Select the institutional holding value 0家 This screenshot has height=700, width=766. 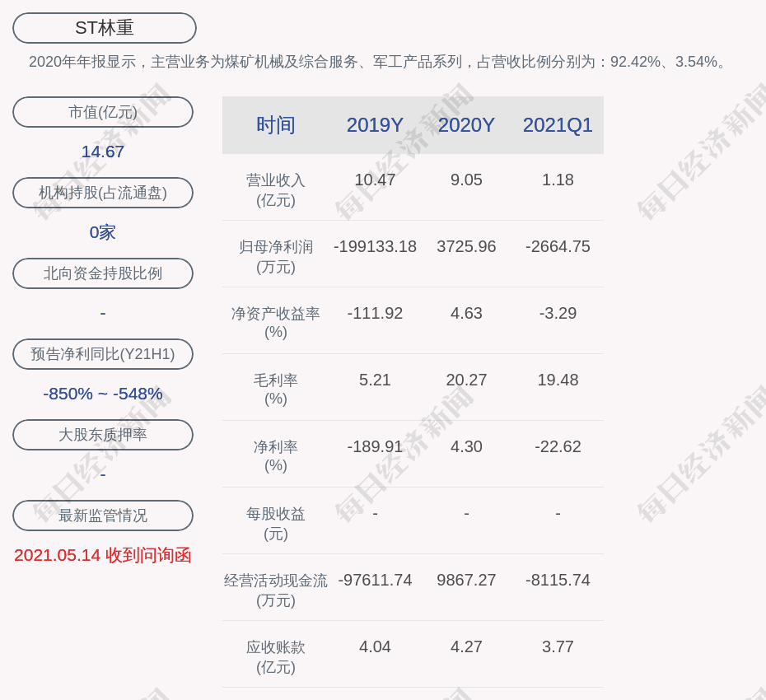103,232
